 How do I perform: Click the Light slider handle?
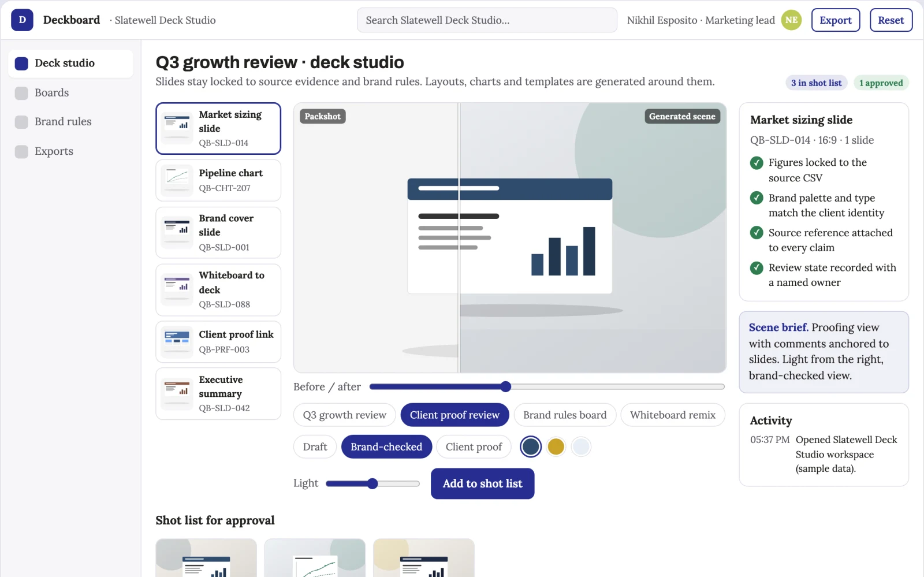(x=372, y=483)
